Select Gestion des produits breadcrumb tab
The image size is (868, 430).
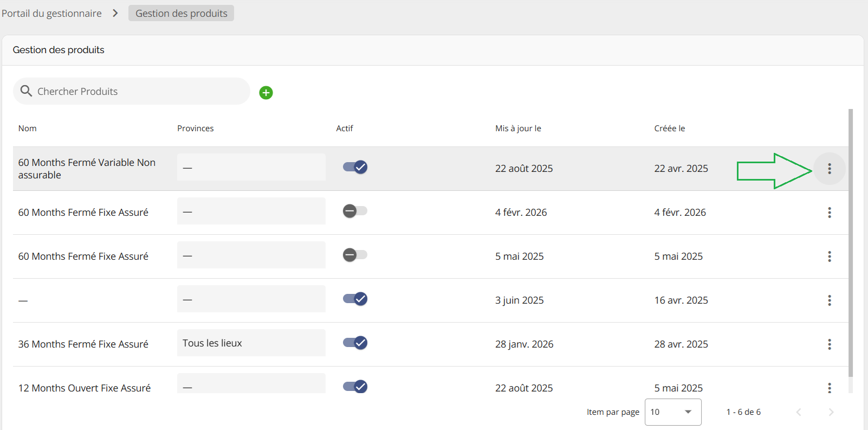[181, 14]
